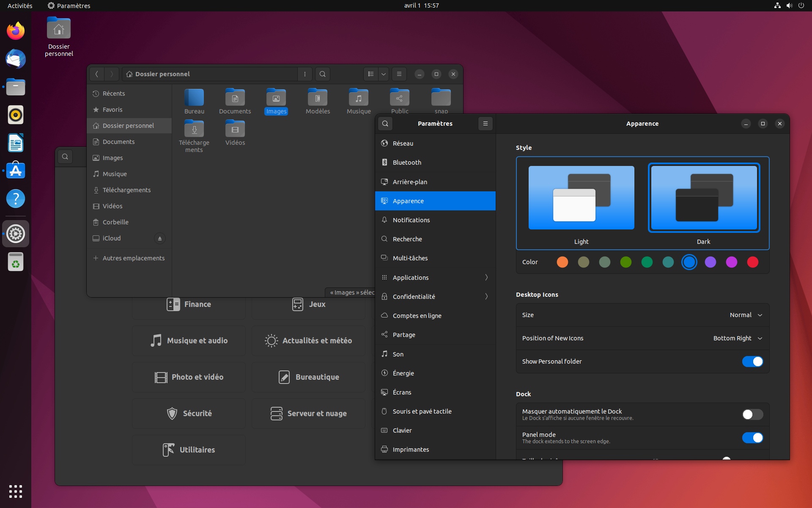Disable Show Personal folder switch
812x508 pixels.
752,362
